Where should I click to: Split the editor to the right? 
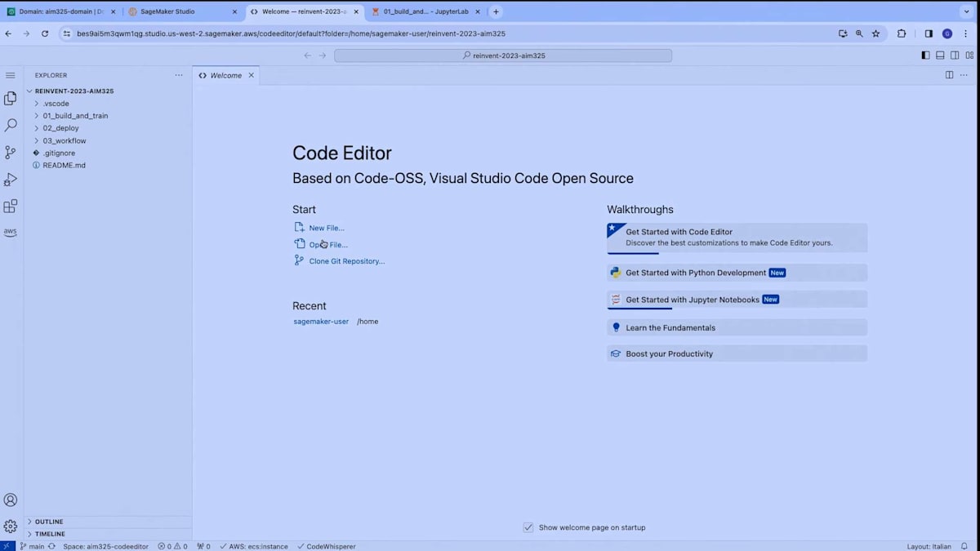[949, 75]
